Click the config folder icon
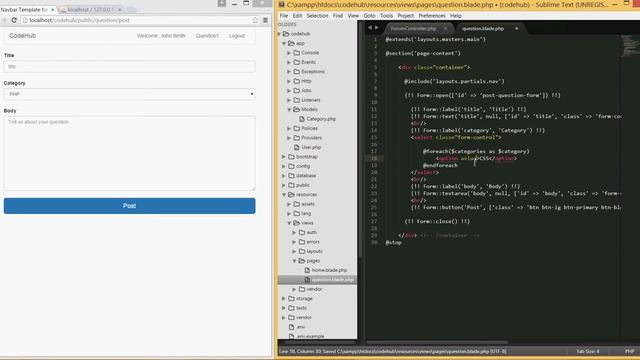This screenshot has height=360, width=640. point(291,166)
